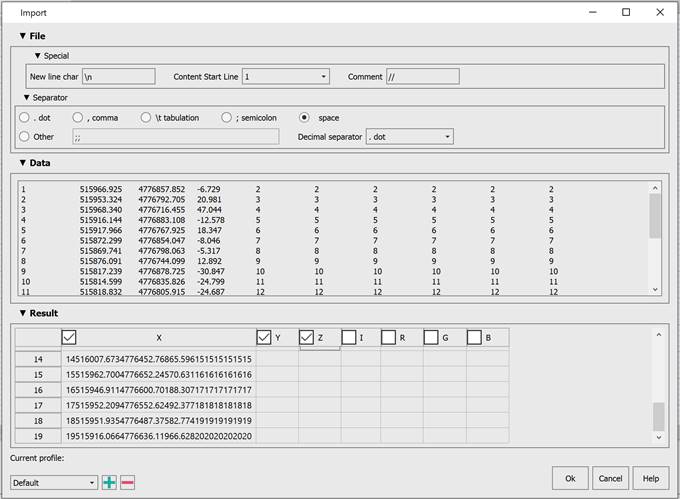Click value 4776857.852 in Data preview

(x=162, y=189)
